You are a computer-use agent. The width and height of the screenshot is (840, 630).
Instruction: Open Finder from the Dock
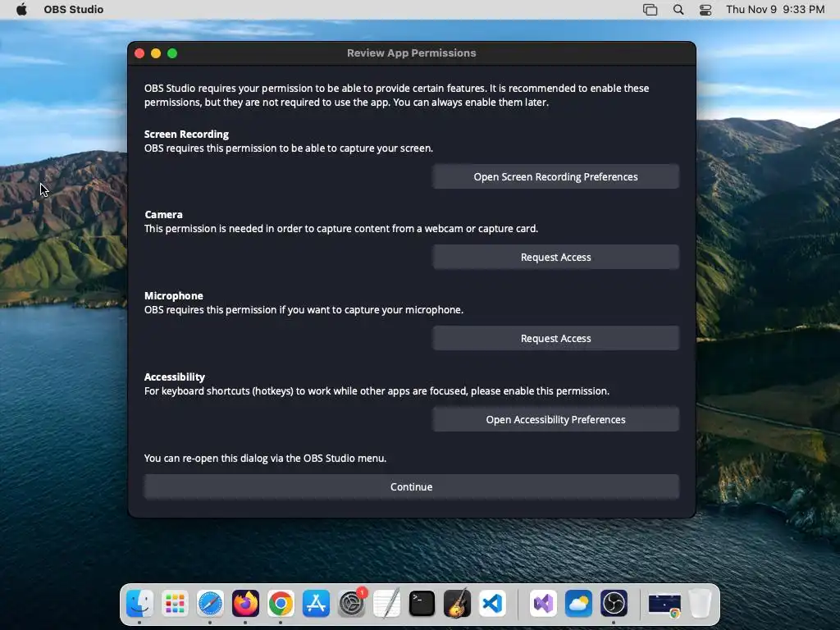(x=139, y=604)
